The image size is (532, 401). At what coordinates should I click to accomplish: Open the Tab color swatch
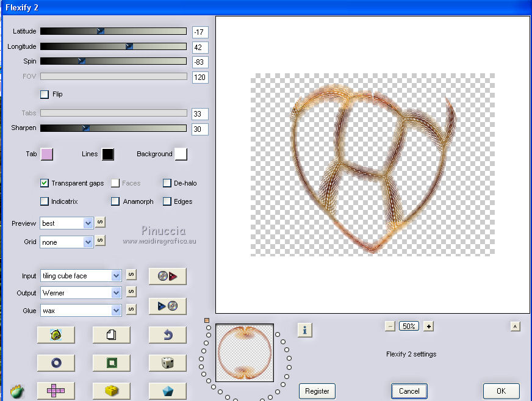47,154
